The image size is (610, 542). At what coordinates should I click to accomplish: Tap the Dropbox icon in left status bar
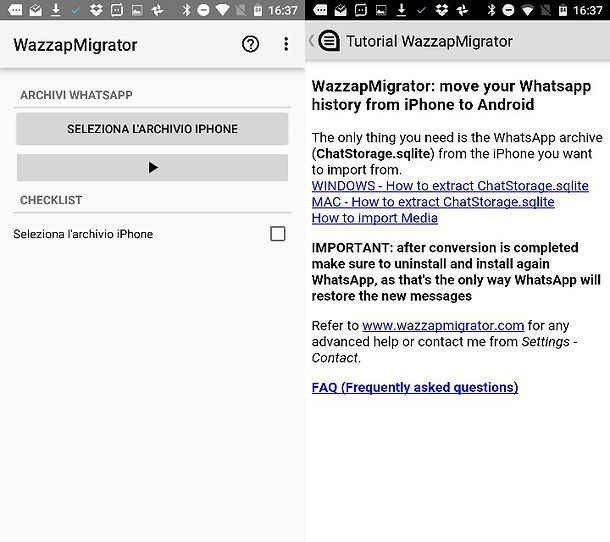click(x=96, y=10)
